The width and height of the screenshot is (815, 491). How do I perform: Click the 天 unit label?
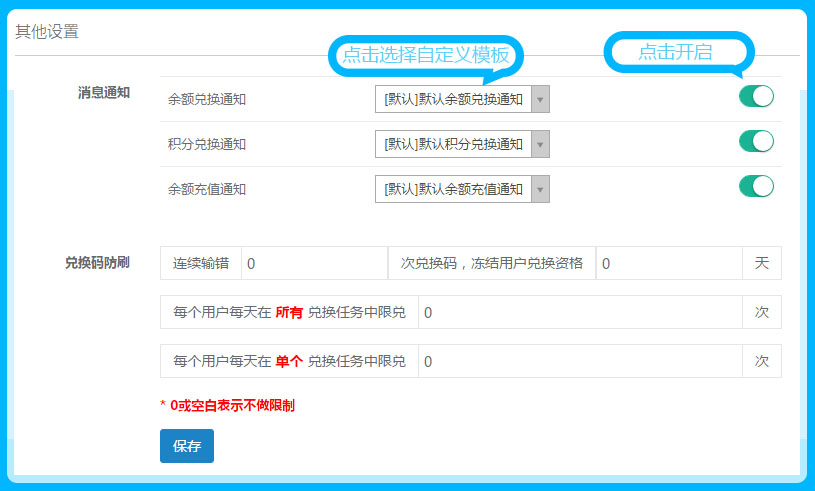(762, 264)
